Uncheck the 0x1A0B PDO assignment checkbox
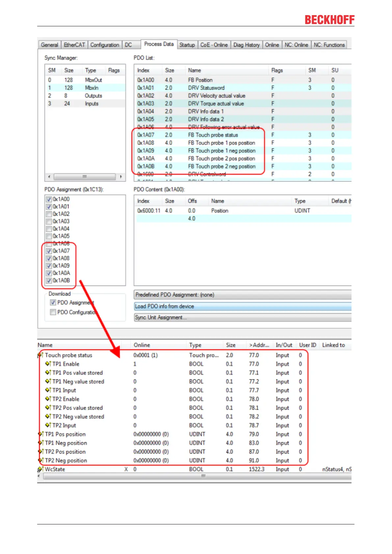392x554 pixels. click(49, 281)
